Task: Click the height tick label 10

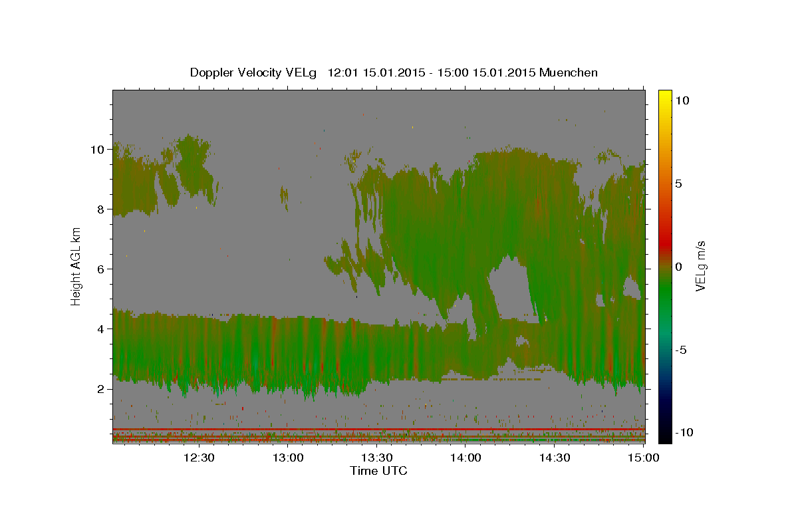Action: [98, 150]
